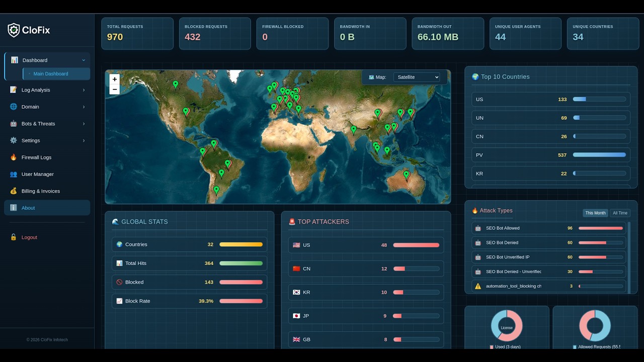Image resolution: width=644 pixels, height=362 pixels.
Task: Go to User Manager
Action: [x=47, y=174]
